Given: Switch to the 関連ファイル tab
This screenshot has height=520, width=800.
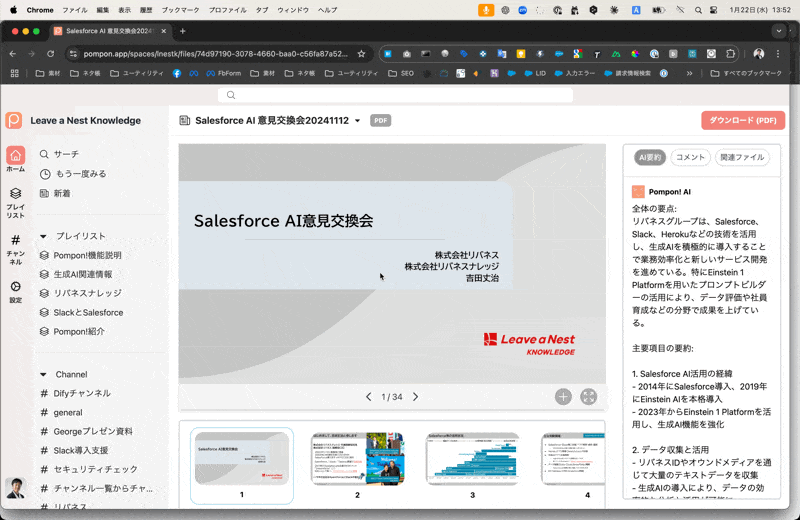Looking at the screenshot, I should point(742,158).
